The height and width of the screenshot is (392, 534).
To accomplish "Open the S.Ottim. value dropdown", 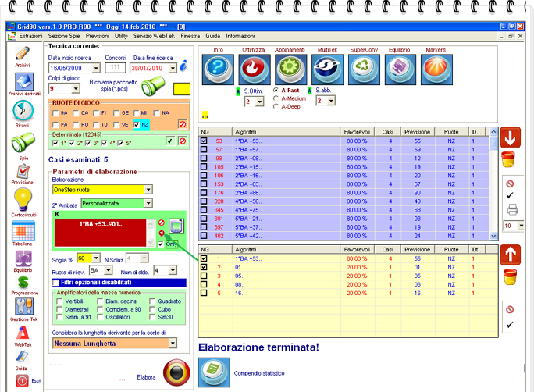I will 259,102.
